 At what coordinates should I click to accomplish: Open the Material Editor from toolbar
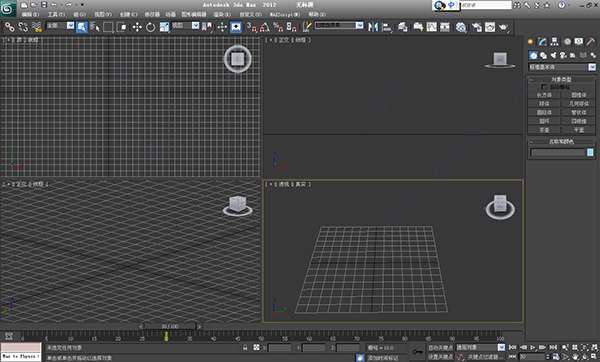[x=461, y=27]
